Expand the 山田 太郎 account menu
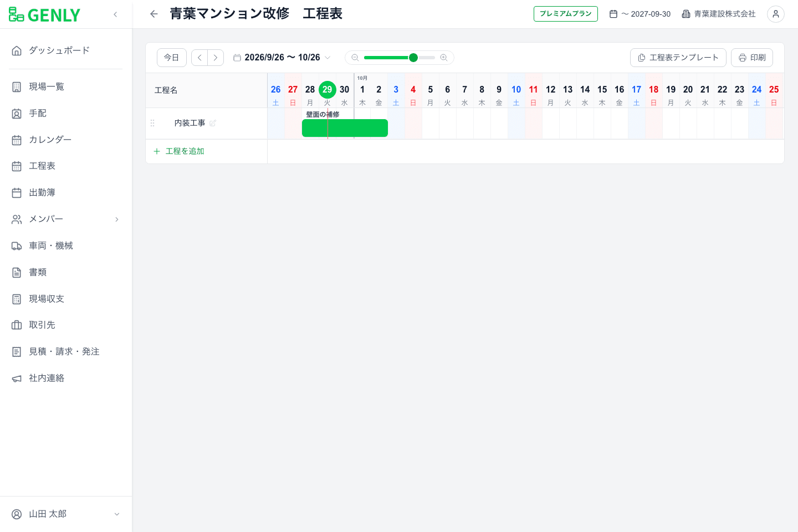This screenshot has height=532, width=798. (x=66, y=514)
